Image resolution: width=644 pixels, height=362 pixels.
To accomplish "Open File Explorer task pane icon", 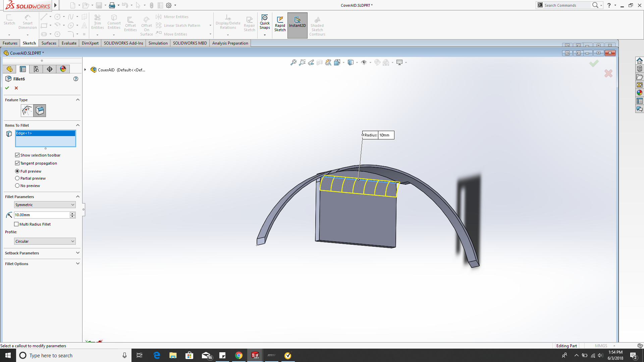I will pyautogui.click(x=640, y=77).
